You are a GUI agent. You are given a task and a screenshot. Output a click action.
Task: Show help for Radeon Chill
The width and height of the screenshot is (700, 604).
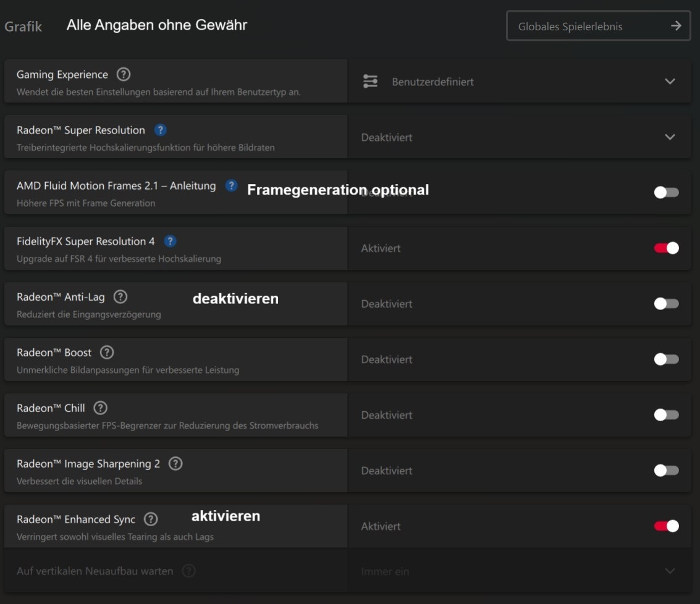[100, 408]
